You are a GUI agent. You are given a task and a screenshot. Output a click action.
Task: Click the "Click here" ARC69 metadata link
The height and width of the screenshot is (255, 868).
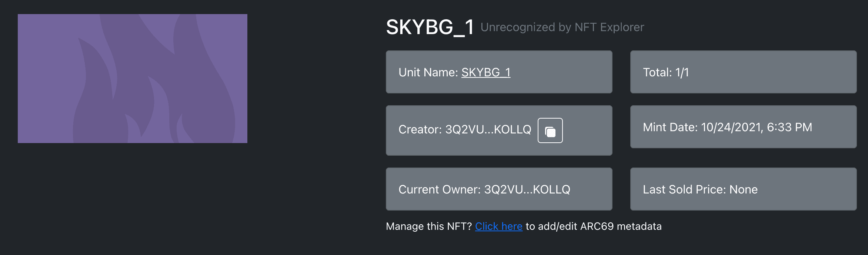[x=499, y=226]
